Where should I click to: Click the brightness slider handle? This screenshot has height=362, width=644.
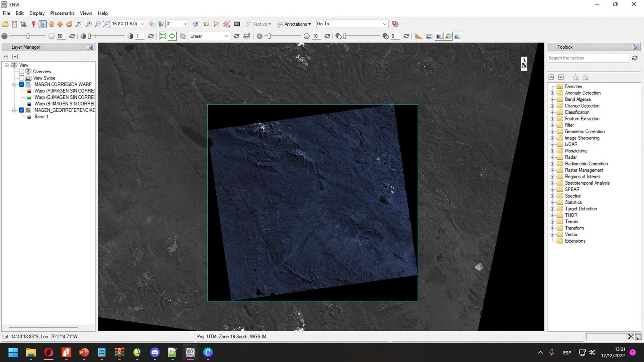28,36
